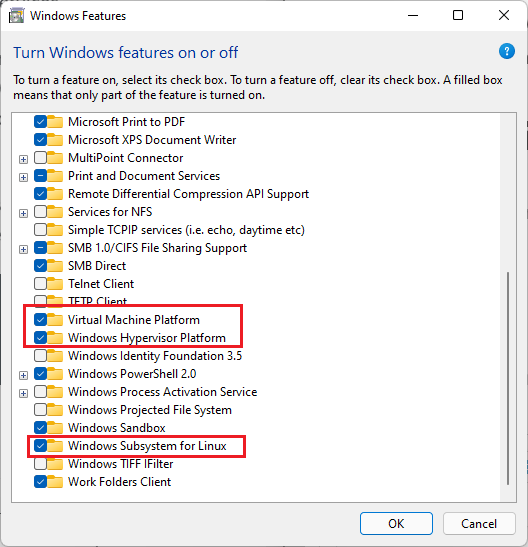Screen dimensions: 528x547
Task: Confirm changes with the OK button
Action: [396, 523]
